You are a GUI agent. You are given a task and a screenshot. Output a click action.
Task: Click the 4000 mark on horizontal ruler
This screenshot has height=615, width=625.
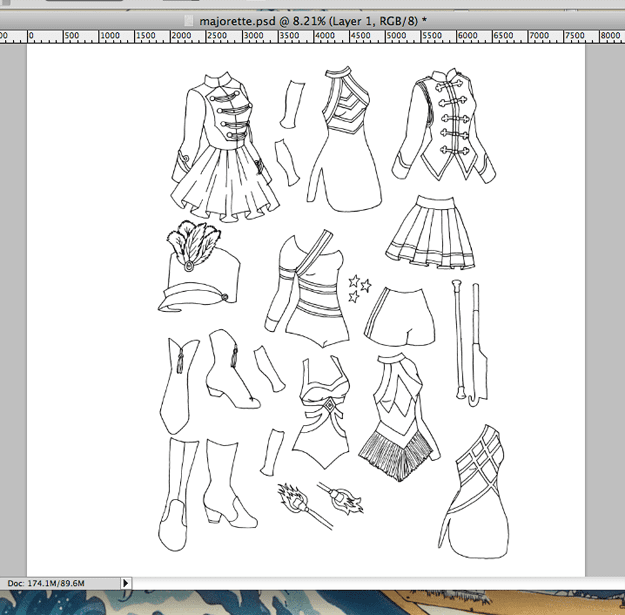click(x=324, y=35)
